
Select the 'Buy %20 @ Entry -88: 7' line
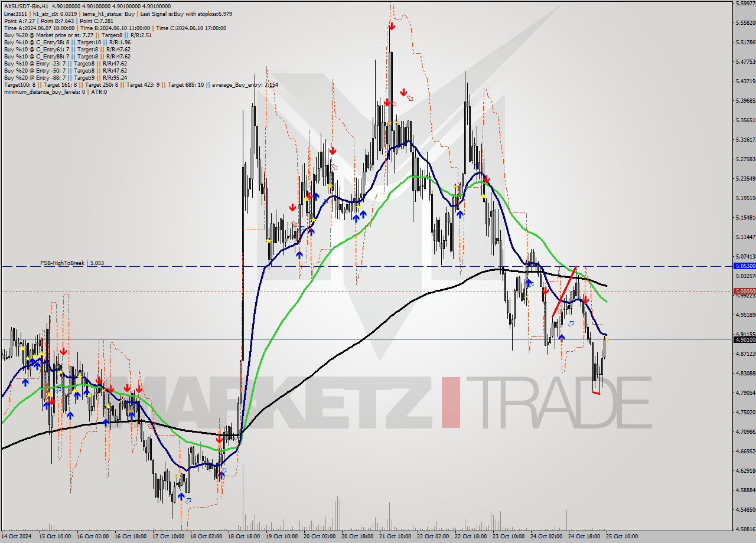66,77
